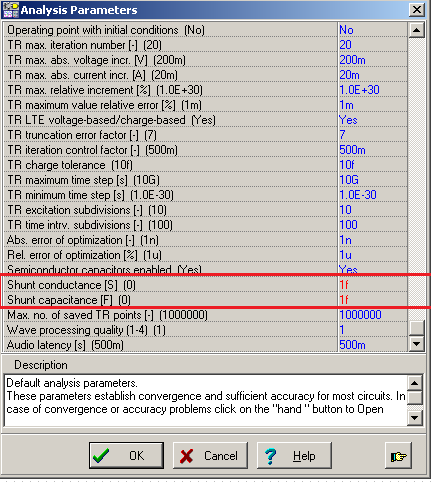Viewport: 431px width, 491px height.
Task: Click 'Shunt conductance [S] (0)' label
Action: tap(71, 285)
